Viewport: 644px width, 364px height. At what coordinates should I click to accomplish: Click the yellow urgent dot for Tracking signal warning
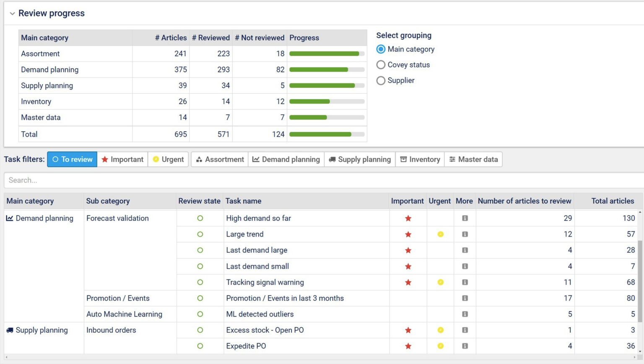(x=440, y=282)
